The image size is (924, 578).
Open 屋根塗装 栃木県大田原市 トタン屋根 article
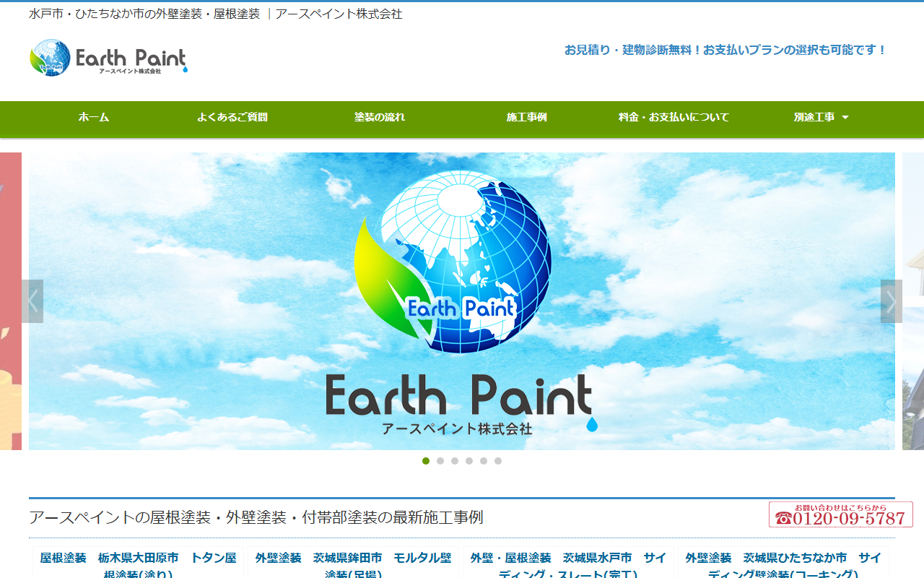click(x=138, y=565)
